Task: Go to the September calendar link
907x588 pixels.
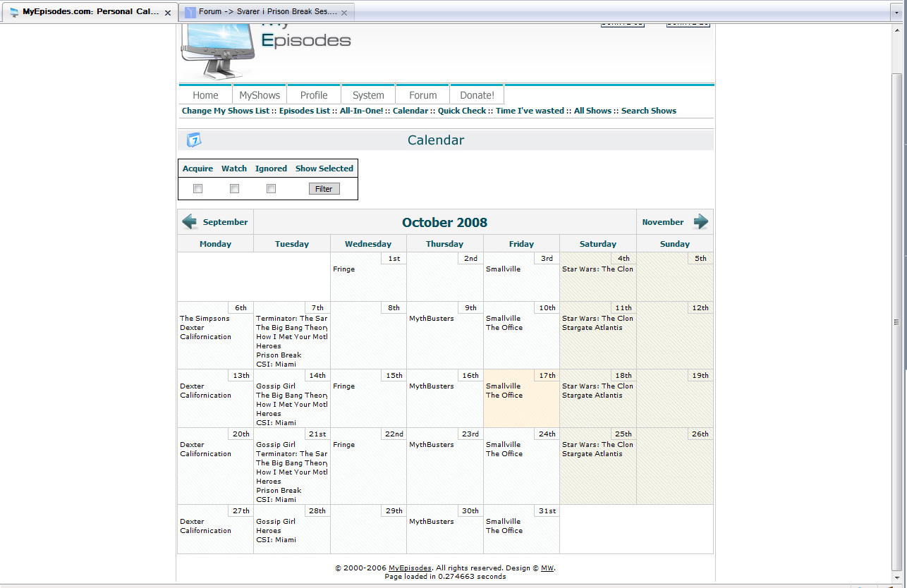Action: 226,222
